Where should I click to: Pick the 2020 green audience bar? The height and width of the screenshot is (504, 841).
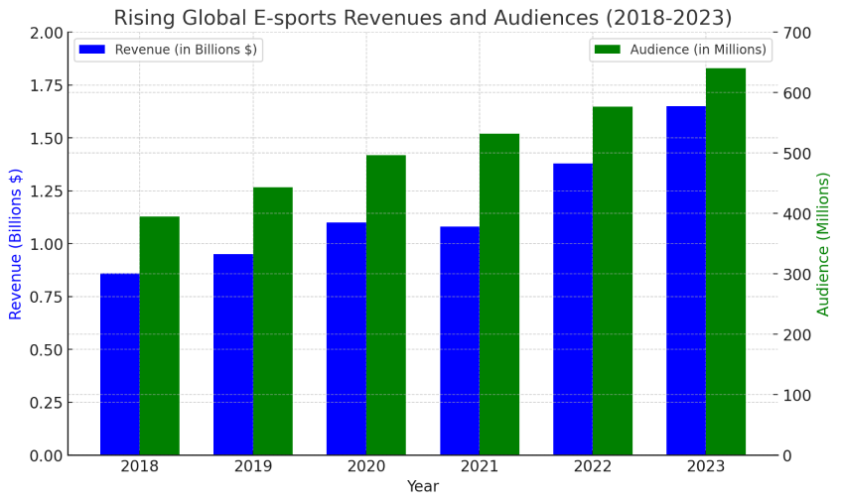coord(385,305)
